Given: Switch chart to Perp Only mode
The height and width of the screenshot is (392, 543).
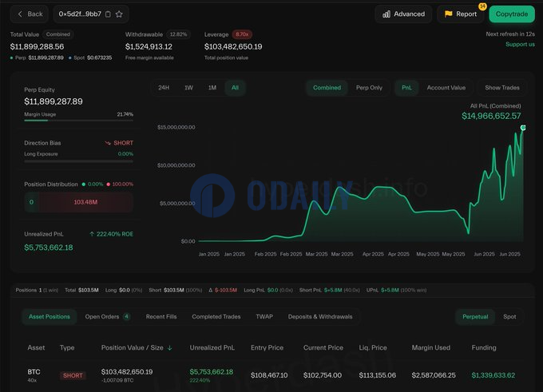Looking at the screenshot, I should tap(369, 88).
